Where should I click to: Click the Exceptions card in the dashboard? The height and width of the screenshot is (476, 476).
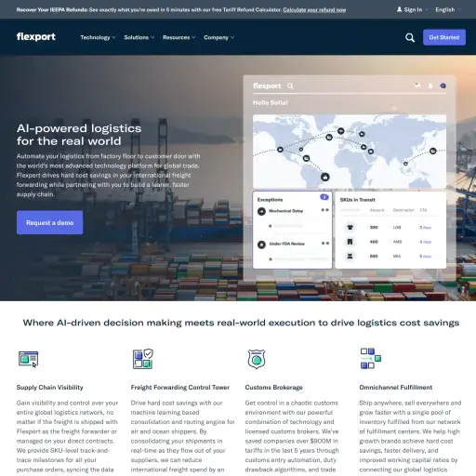click(292, 230)
